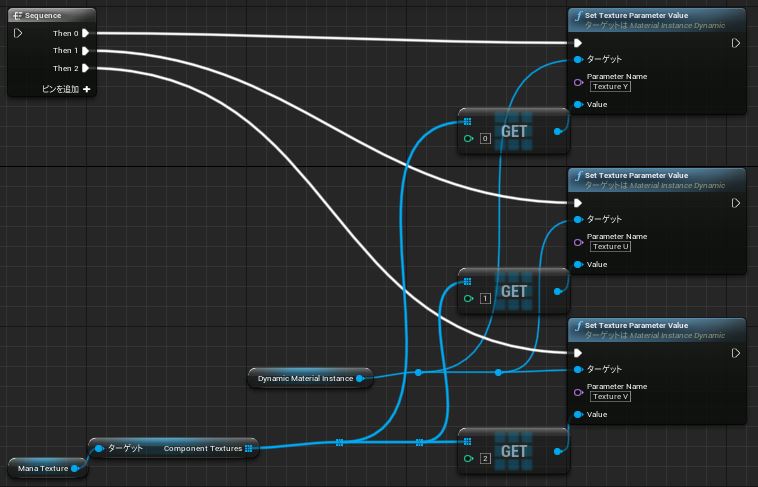This screenshot has width=758, height=487.
Task: Click Parameter Name pin on Texture Y node
Action: [578, 82]
